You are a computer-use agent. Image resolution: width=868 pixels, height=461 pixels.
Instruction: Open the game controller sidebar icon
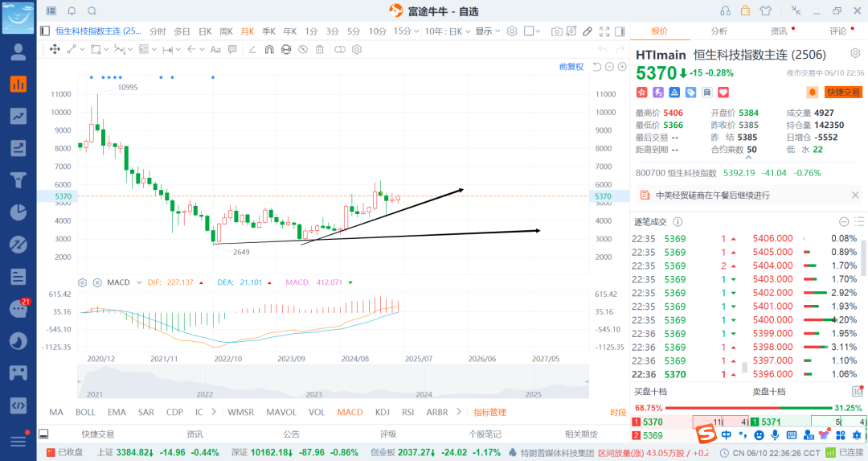[x=18, y=373]
